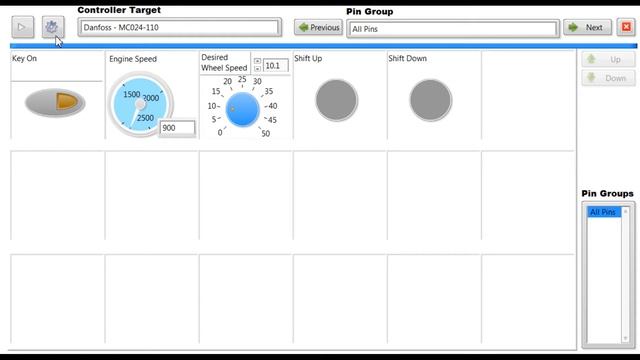Image resolution: width=640 pixels, height=360 pixels.
Task: Click the Controller Target field
Action: click(180, 27)
